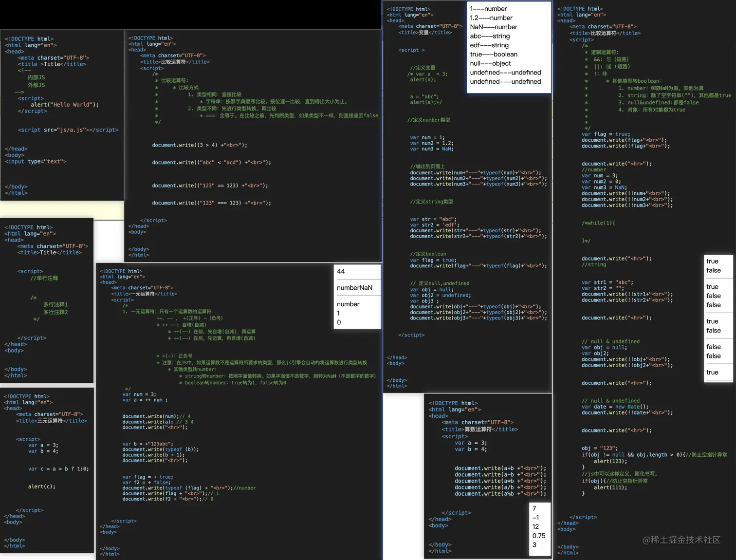This screenshot has height=560, width=736.
Task: Click the 44 output value
Action: click(341, 271)
